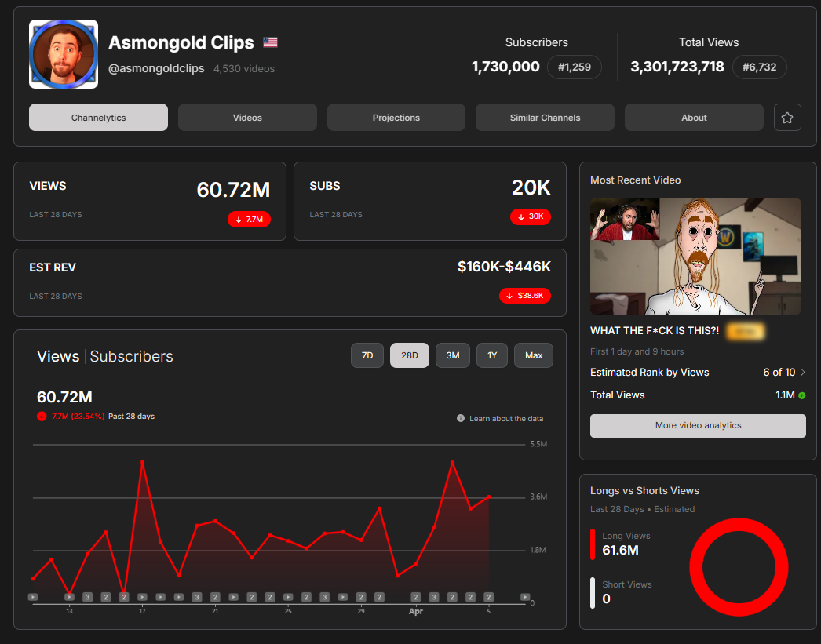This screenshot has height=644, width=821.
Task: Open video title WHAT THE F*CK IS THIS?!
Action: click(x=655, y=331)
